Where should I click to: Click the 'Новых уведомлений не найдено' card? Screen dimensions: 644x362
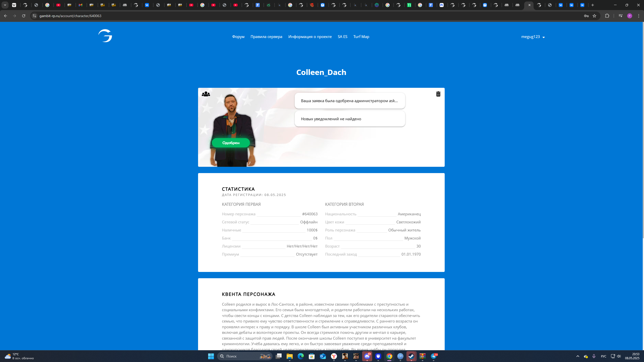point(350,119)
